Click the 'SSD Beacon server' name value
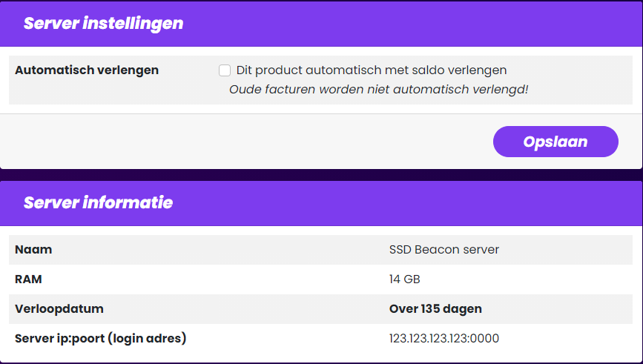This screenshot has width=643, height=364. pos(443,250)
